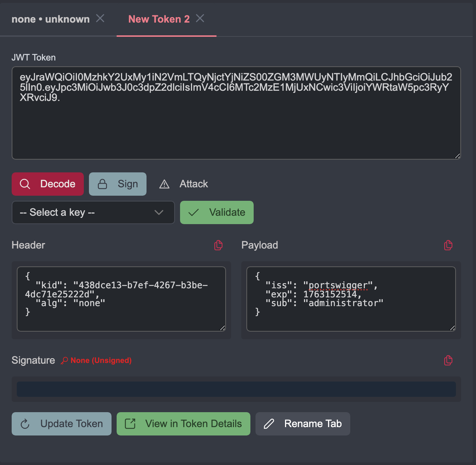
Task: Click the Update Token button
Action: [61, 424]
